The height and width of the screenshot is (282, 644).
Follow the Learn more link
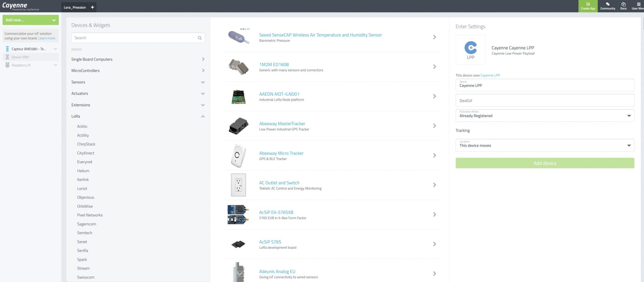[x=47, y=38]
